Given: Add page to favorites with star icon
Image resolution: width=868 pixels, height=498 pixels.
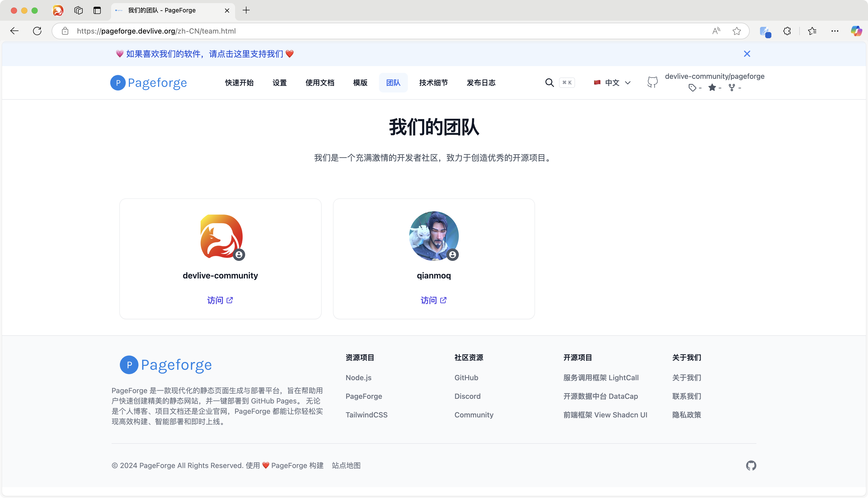Looking at the screenshot, I should (x=737, y=31).
